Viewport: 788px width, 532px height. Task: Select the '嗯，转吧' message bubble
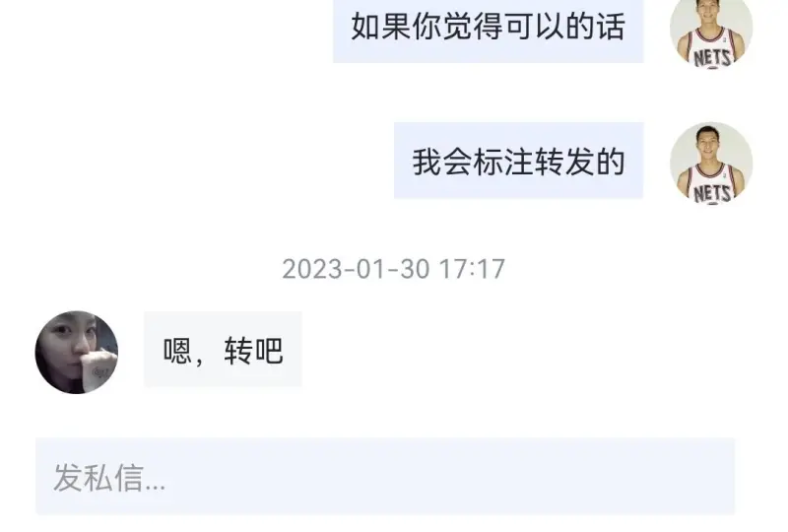pos(223,349)
